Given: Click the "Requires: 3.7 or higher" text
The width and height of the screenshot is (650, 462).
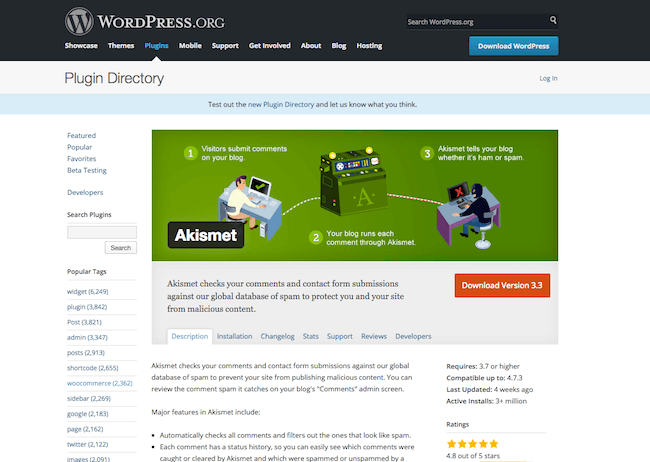Looking at the screenshot, I should pyautogui.click(x=483, y=366).
